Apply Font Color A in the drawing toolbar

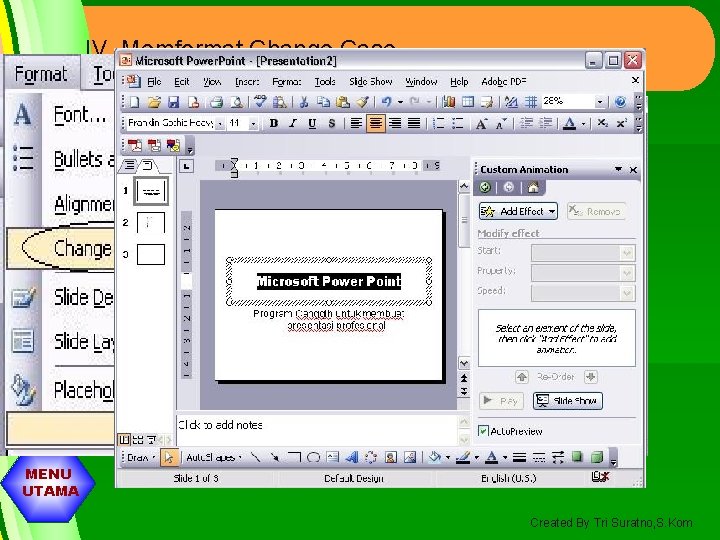(491, 457)
